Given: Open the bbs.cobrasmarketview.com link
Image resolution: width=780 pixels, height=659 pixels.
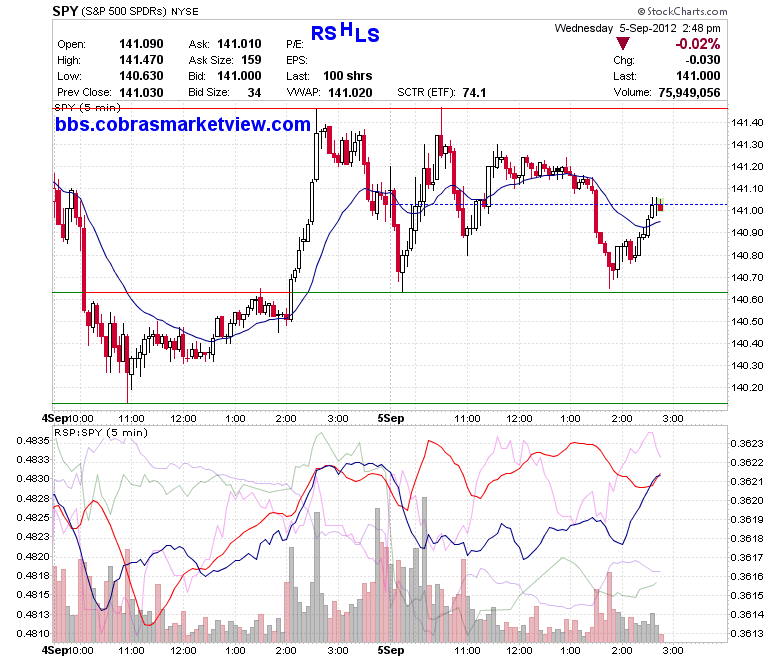Looking at the screenshot, I should click(x=183, y=124).
